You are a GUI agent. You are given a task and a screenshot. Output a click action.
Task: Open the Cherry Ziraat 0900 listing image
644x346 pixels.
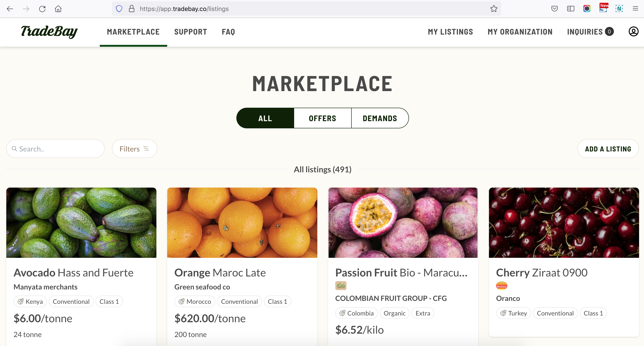pos(564,223)
